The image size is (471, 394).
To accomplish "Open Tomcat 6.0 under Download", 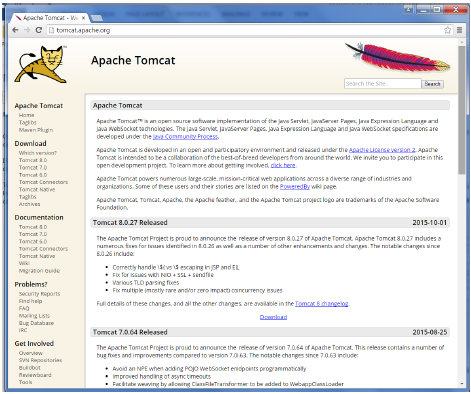I will point(33,175).
